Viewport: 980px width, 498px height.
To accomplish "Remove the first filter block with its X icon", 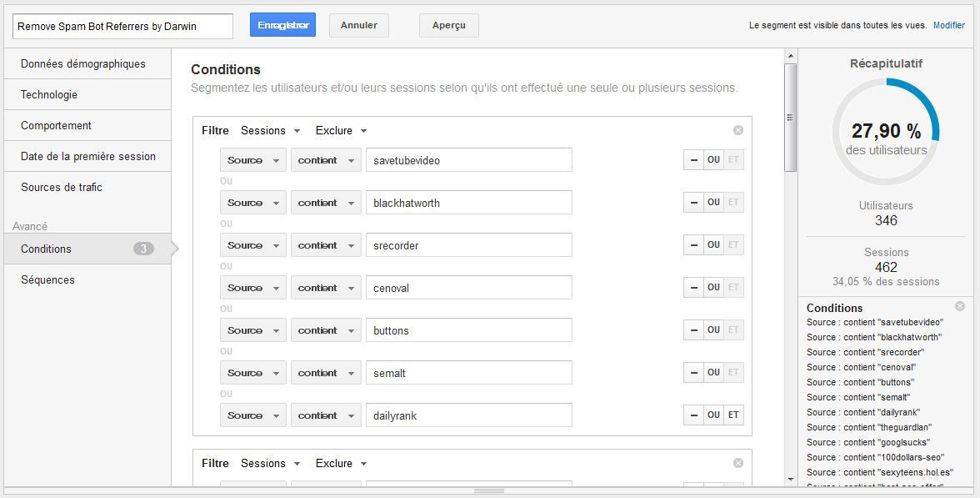I will (737, 130).
